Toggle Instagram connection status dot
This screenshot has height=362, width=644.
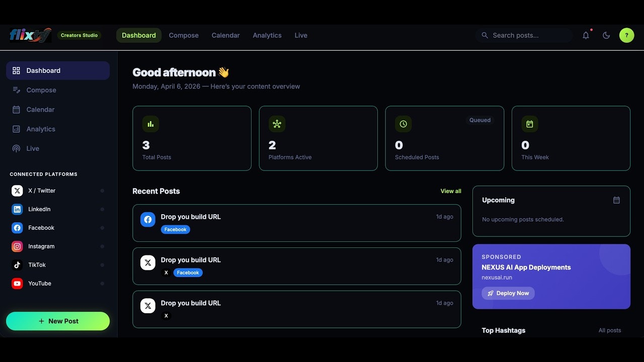pyautogui.click(x=102, y=246)
